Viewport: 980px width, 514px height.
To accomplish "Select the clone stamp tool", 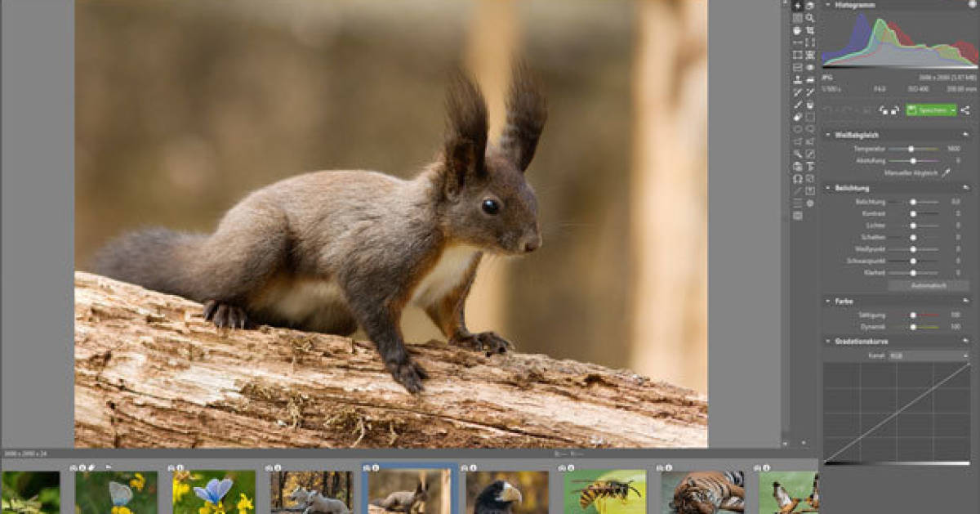I will coord(795,79).
